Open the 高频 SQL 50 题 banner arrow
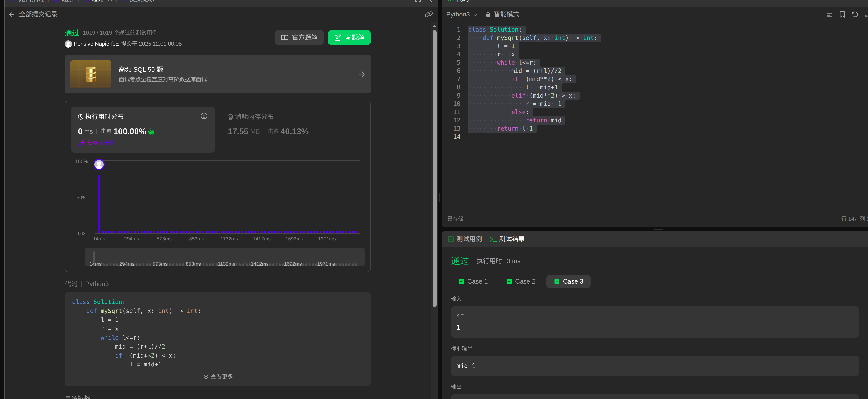Viewport: 868px width, 399px height. pos(361,74)
